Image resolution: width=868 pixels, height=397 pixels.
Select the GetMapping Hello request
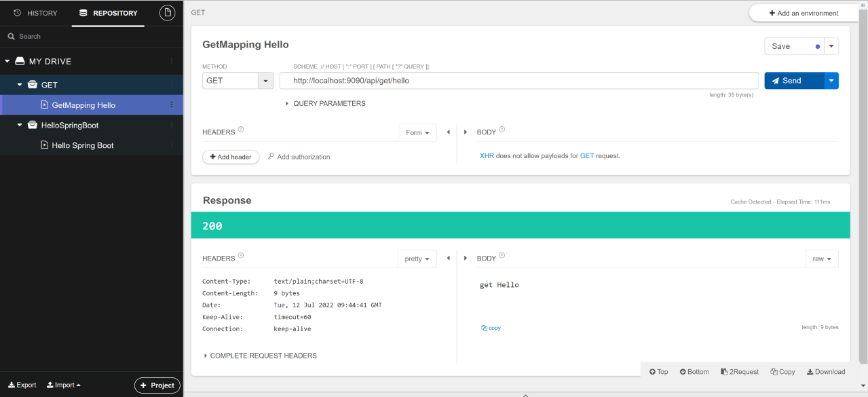point(83,105)
